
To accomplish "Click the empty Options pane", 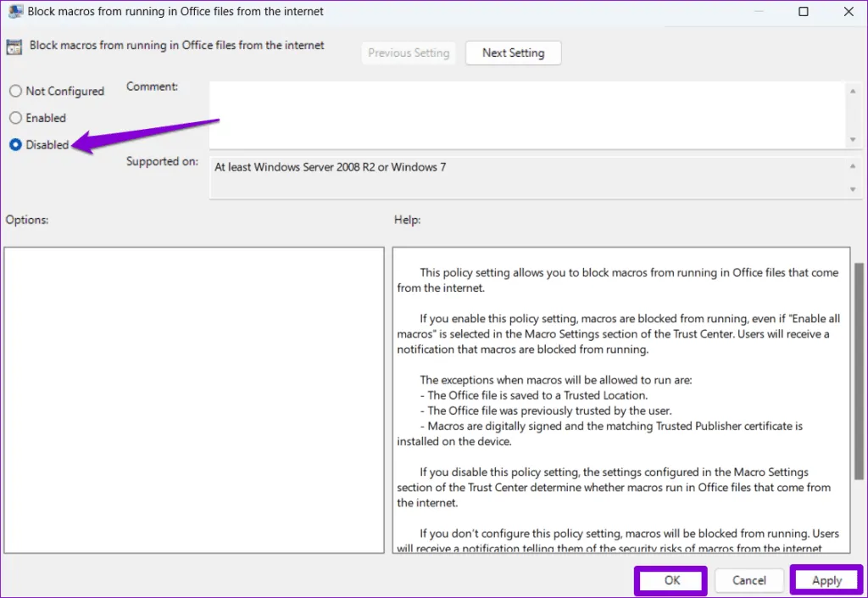I will coord(193,401).
